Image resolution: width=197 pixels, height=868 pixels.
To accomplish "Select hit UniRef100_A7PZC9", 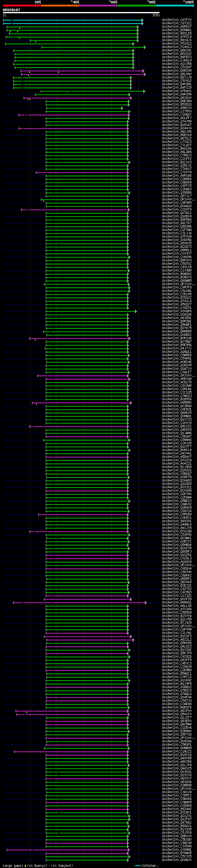I will click(177, 37).
